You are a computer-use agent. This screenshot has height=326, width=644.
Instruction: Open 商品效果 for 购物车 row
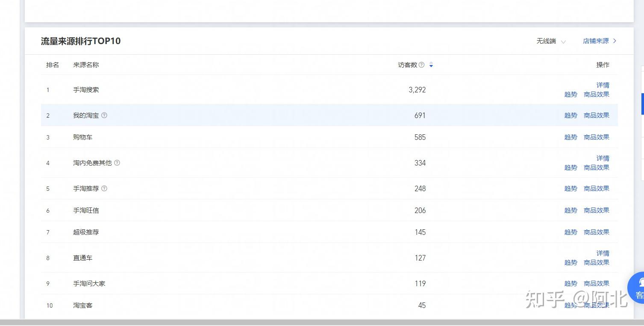[597, 137]
